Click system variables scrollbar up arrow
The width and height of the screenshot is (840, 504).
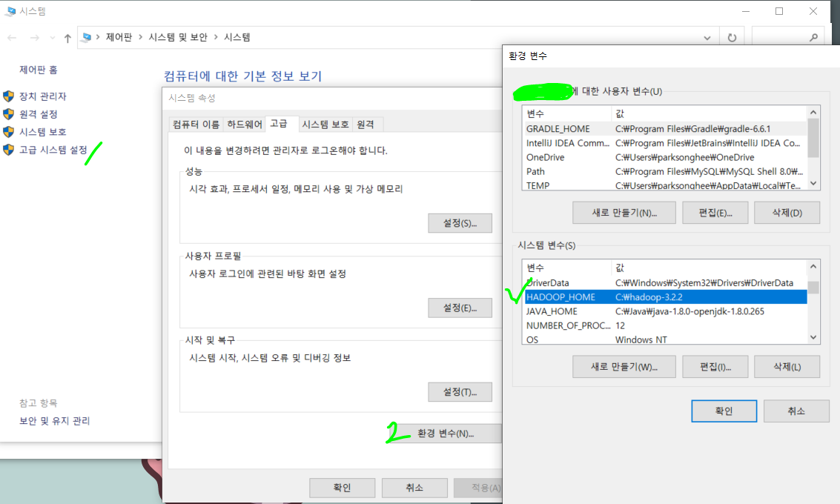(813, 266)
